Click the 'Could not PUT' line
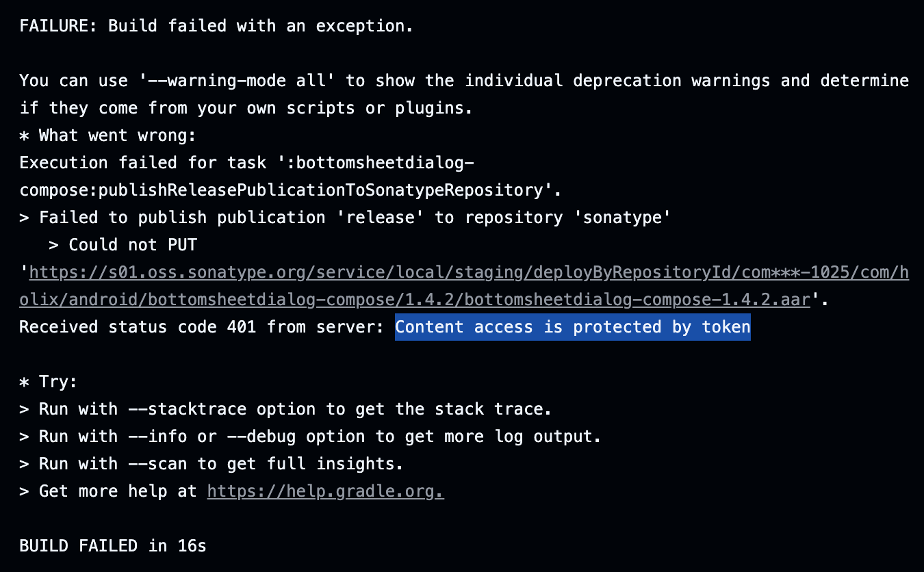Image resolution: width=924 pixels, height=572 pixels. tap(123, 245)
